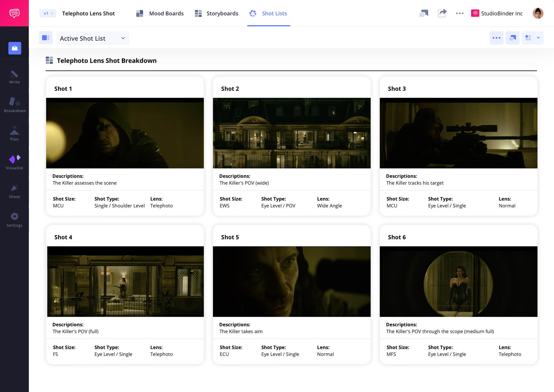Open the Shoot section icon
The image size is (554, 392).
(x=14, y=191)
